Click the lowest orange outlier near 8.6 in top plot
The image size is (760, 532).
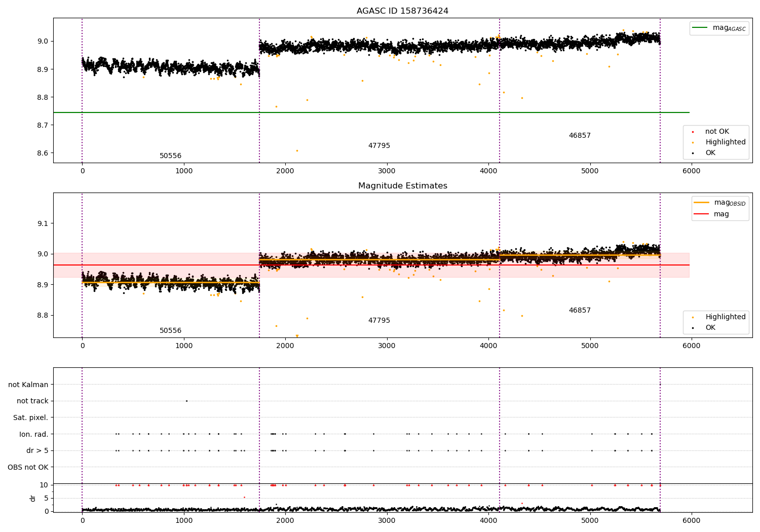click(x=297, y=150)
